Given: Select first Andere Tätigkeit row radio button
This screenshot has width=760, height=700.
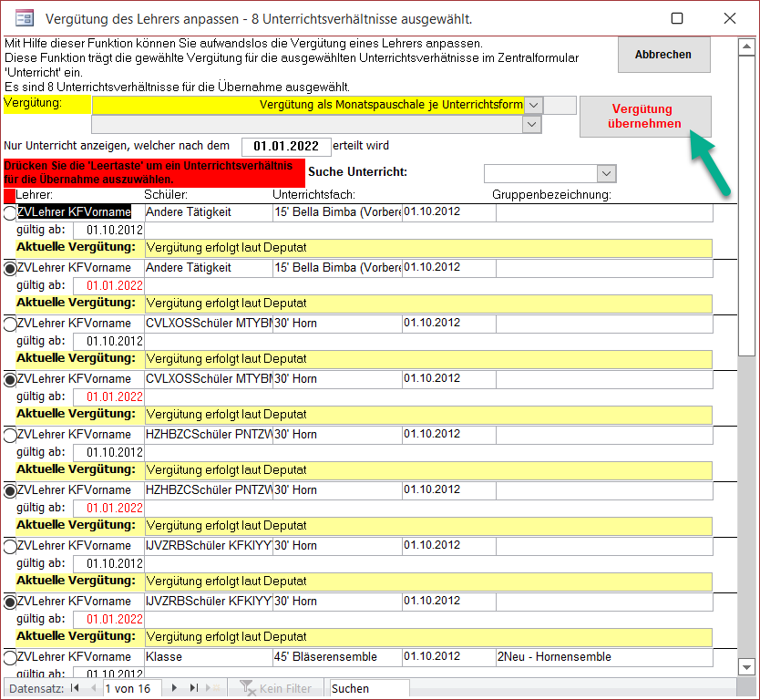Looking at the screenshot, I should point(10,213).
